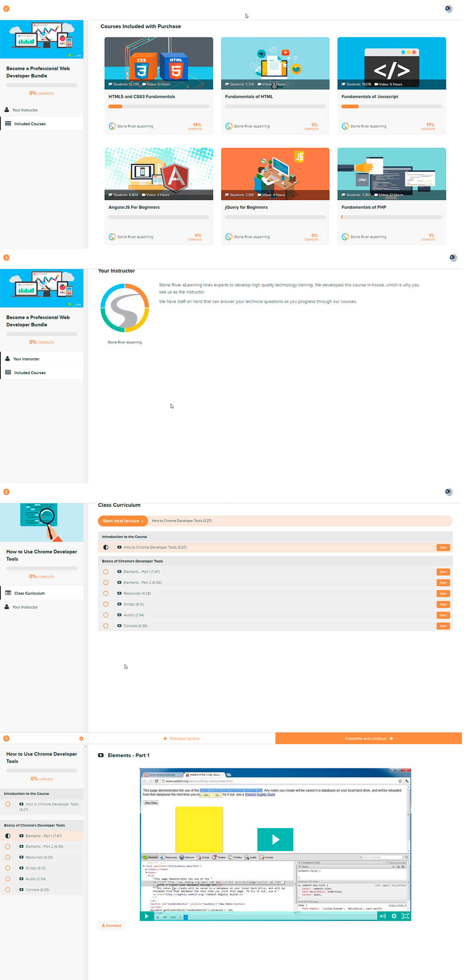
Task: Open the AngularJS For Beginners thumbnail
Action: click(159, 174)
